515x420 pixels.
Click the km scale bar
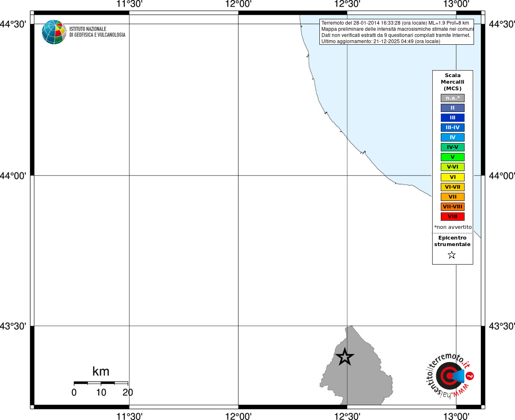(101, 383)
